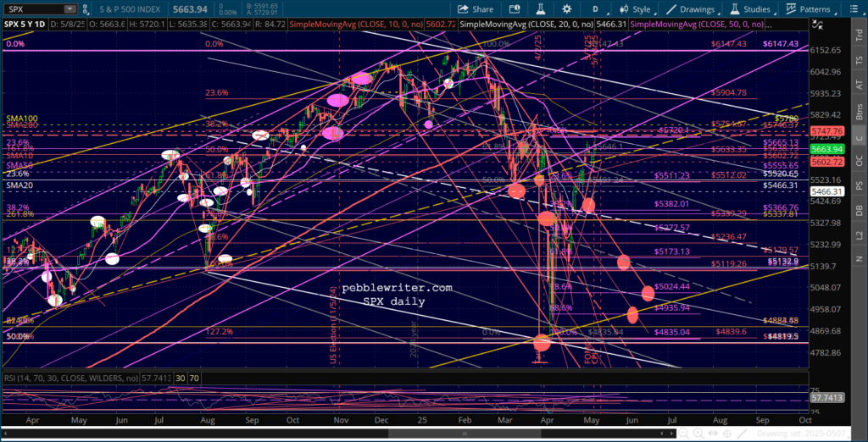Select the C sidebar tab
Screen dimensions: 868x442
click(x=860, y=136)
